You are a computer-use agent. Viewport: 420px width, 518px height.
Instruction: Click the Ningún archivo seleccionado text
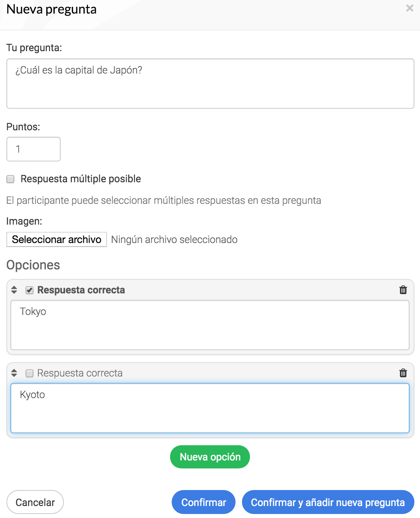(x=174, y=239)
